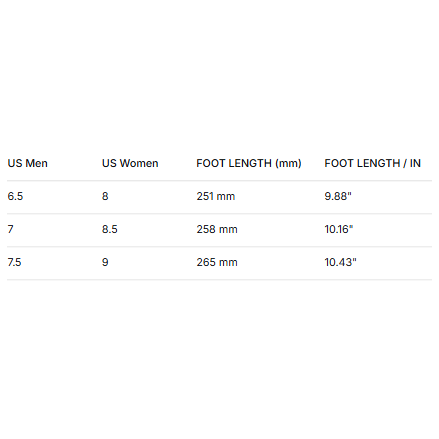Viewport: 439px width, 439px height.
Task: Click the 9.88" inch value
Action: pyautogui.click(x=338, y=196)
